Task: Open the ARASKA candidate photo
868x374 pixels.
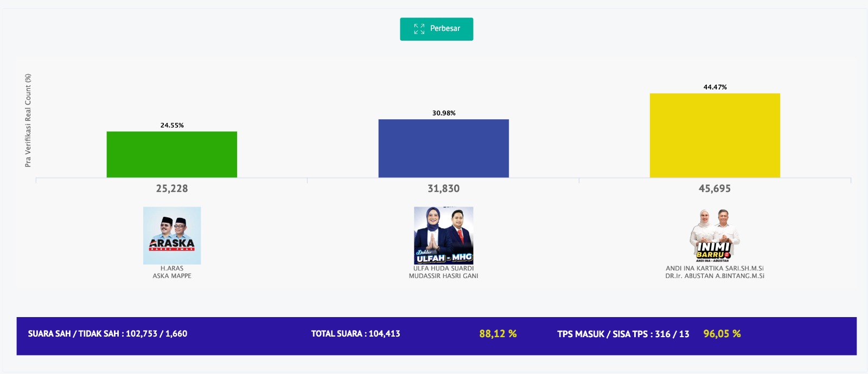Action: click(172, 235)
